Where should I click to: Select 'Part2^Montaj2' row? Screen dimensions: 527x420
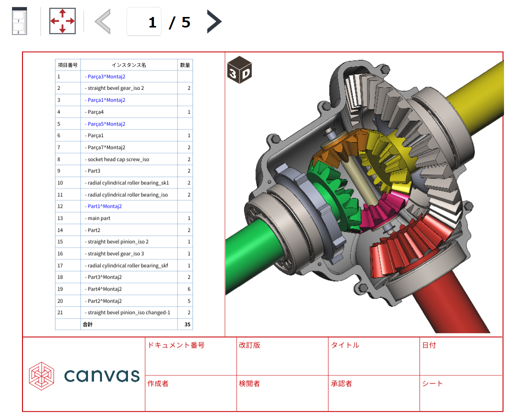pos(124,301)
